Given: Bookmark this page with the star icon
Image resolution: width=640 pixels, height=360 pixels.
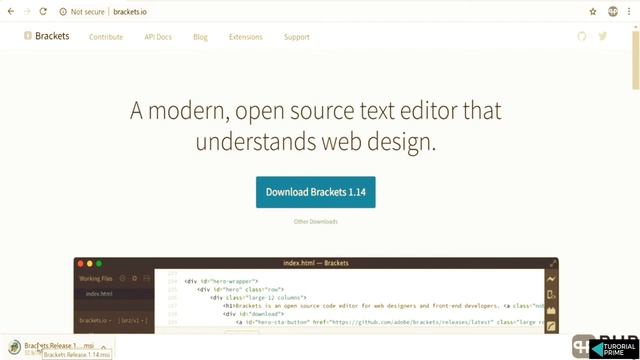Looking at the screenshot, I should [x=593, y=12].
